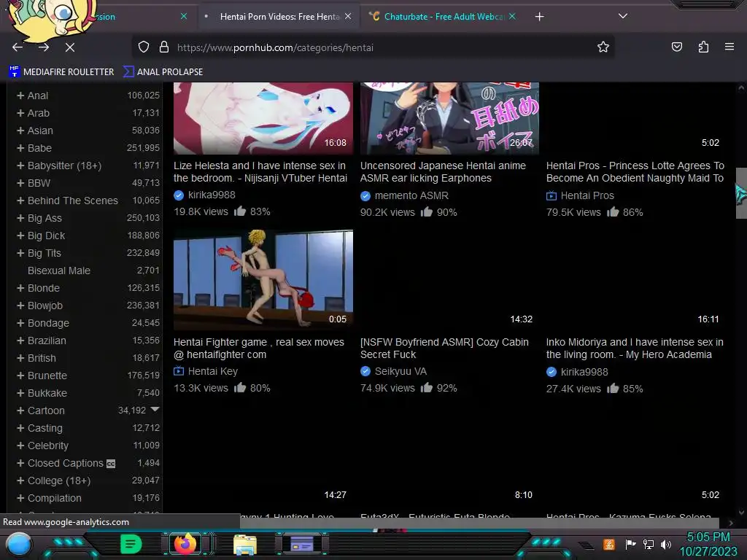Open the Brunette category link
This screenshot has width=747, height=560.
(x=47, y=376)
